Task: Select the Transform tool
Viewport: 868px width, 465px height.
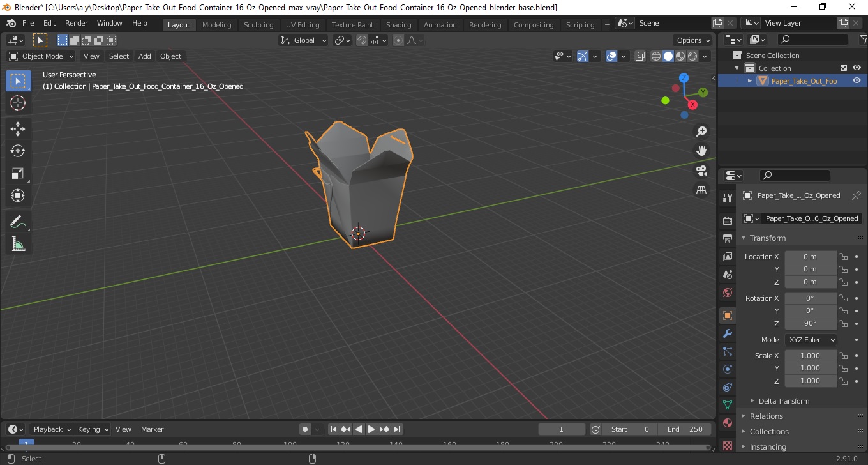Action: click(x=18, y=195)
